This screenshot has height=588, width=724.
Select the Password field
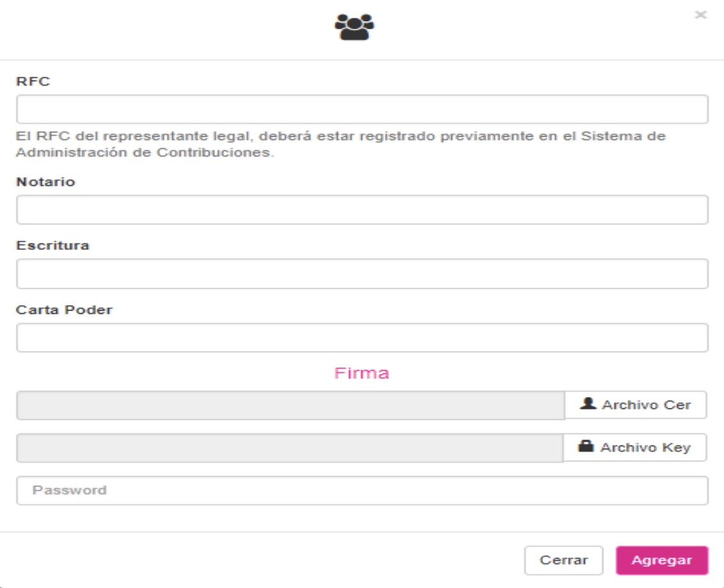click(362, 490)
